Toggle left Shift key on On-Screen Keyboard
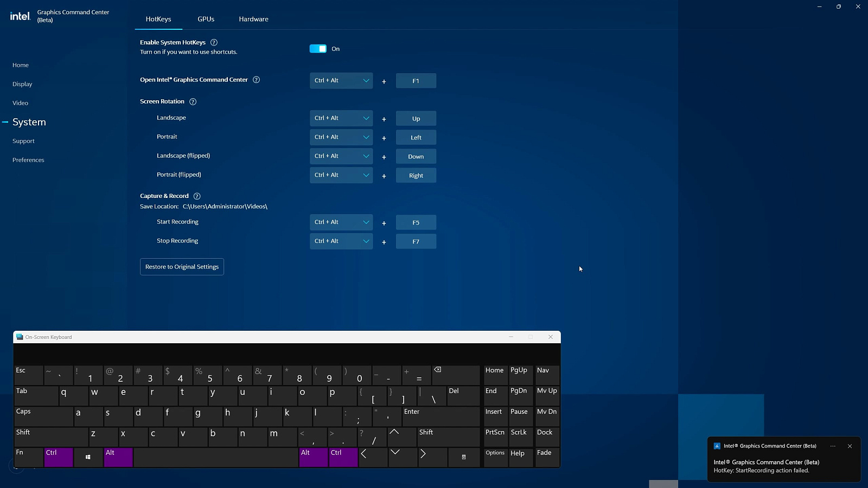The image size is (868, 488). pos(51,436)
